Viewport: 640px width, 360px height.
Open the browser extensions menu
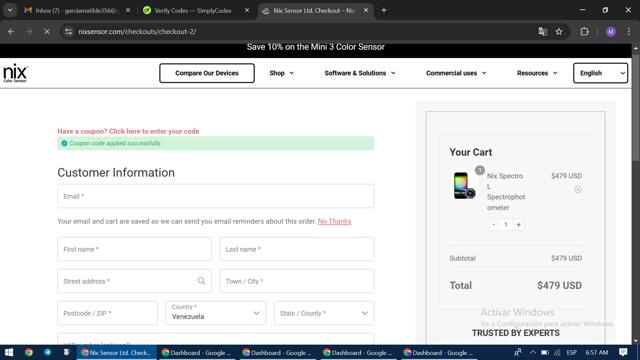[x=584, y=31]
